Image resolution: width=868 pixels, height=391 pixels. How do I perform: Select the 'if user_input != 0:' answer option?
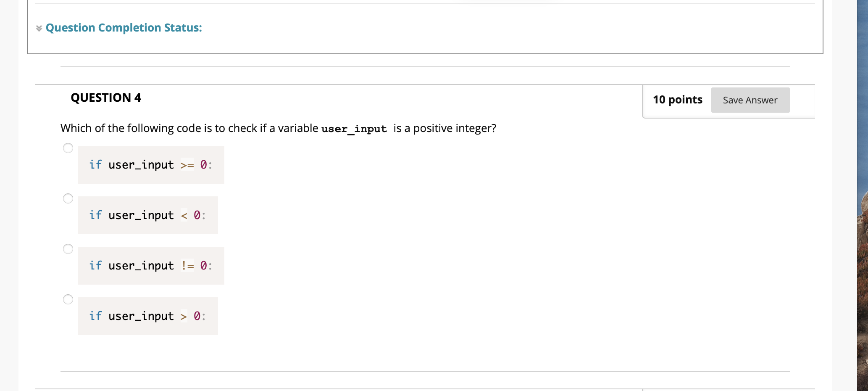coord(68,249)
